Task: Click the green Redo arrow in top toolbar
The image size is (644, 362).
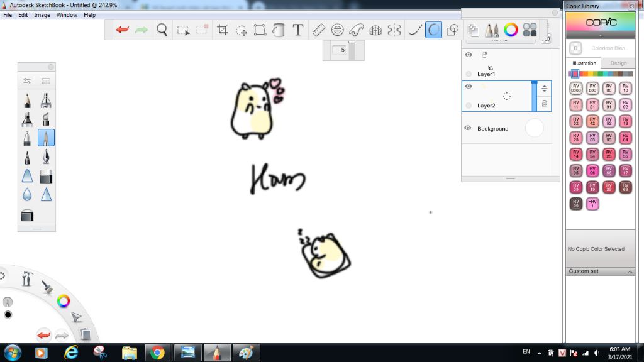Action: [x=142, y=30]
